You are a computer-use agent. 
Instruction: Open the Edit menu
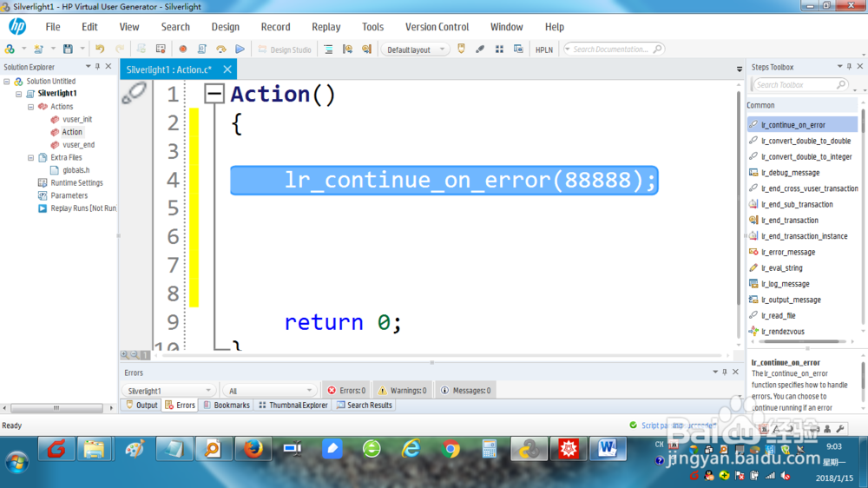(89, 27)
